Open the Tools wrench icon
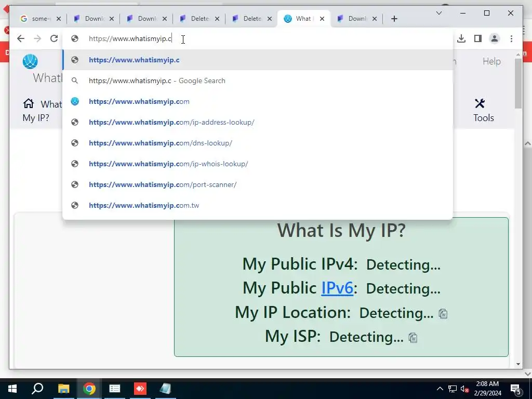This screenshot has height=399, width=532. coord(480,103)
